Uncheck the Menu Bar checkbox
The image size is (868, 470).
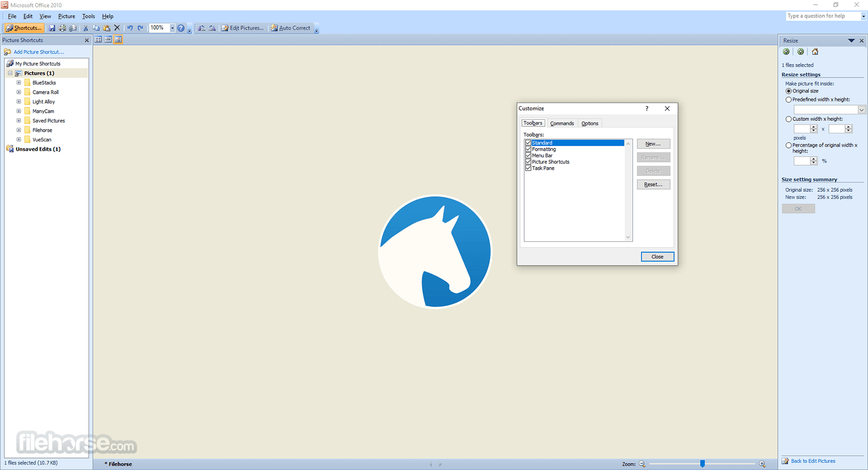tap(528, 156)
